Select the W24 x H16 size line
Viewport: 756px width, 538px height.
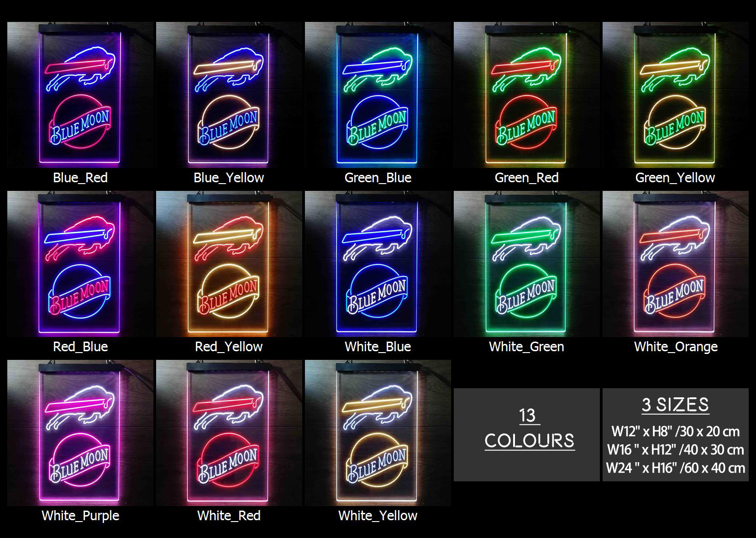click(676, 468)
